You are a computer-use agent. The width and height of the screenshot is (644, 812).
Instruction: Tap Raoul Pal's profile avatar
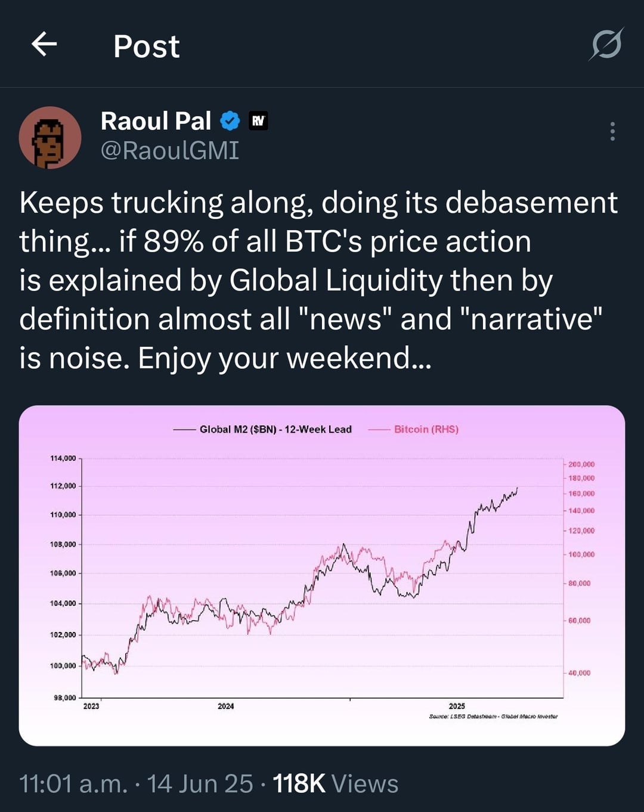[50, 138]
